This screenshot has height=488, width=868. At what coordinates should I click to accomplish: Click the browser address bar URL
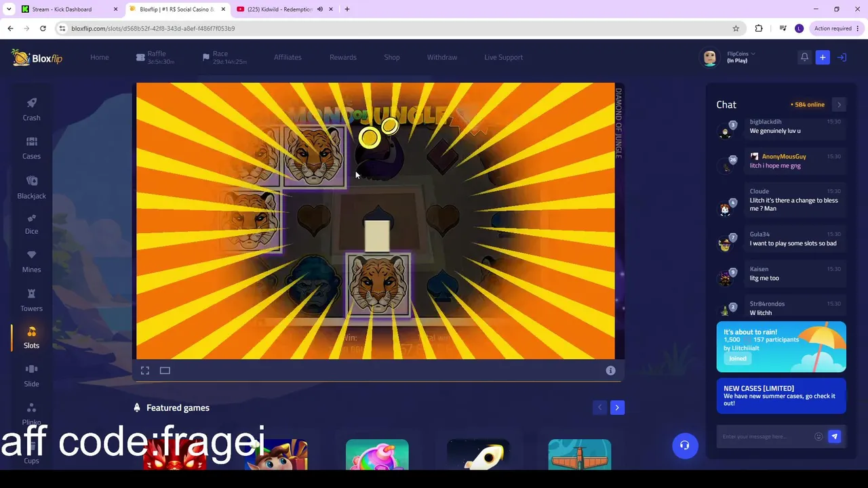153,28
